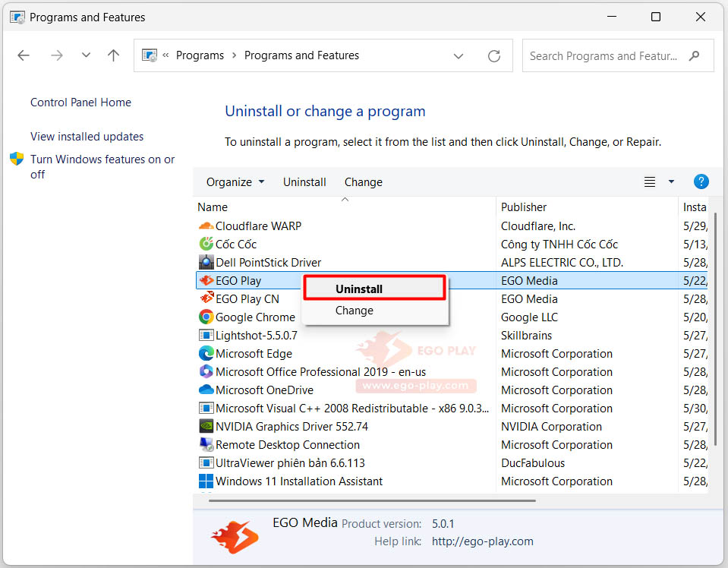Select the Cloudflare WARP name text
The width and height of the screenshot is (728, 568).
coord(258,226)
